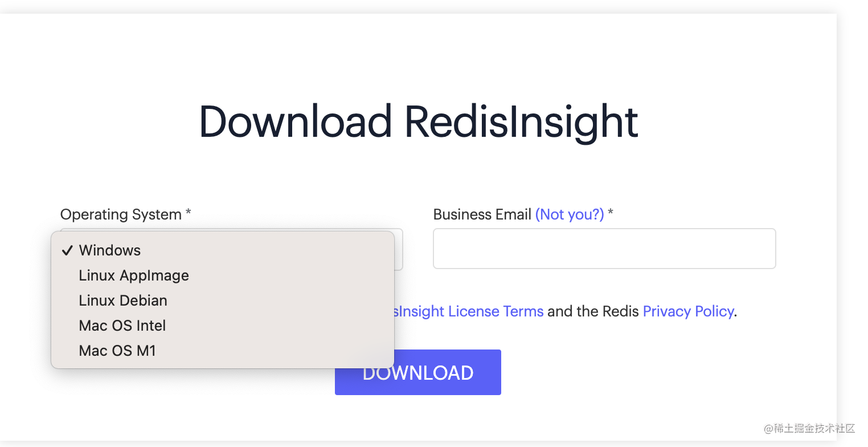Image resolution: width=868 pixels, height=447 pixels.
Task: Click the "and the Redis" text
Action: point(593,311)
